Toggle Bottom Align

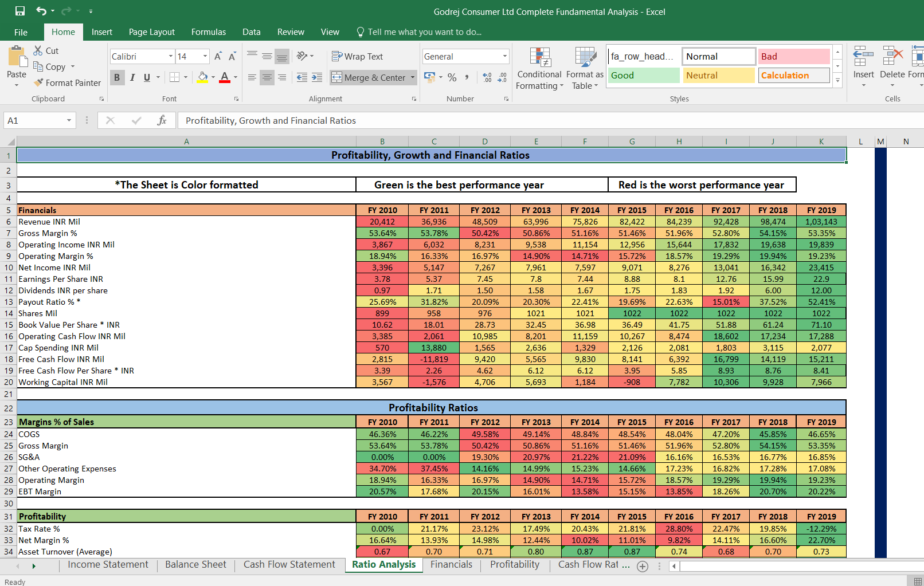(282, 56)
